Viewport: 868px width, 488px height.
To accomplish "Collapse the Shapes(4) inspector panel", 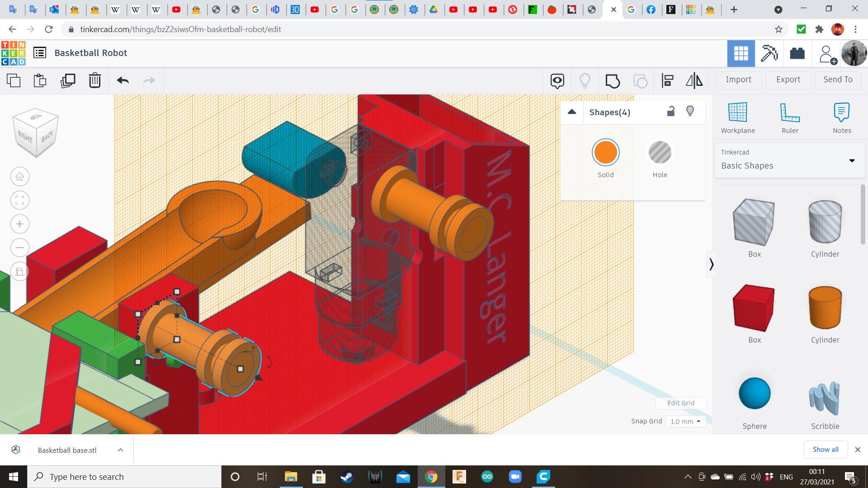I will (x=572, y=112).
